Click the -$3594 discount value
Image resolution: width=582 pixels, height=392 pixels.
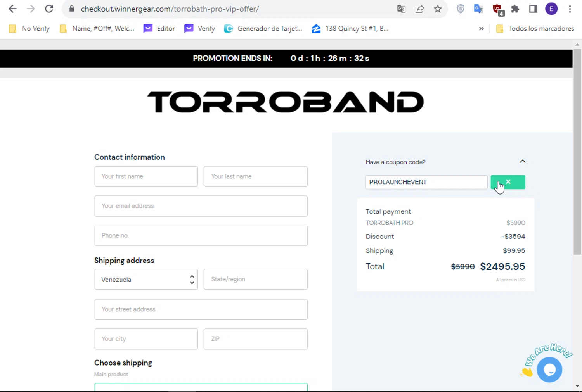[x=513, y=237]
